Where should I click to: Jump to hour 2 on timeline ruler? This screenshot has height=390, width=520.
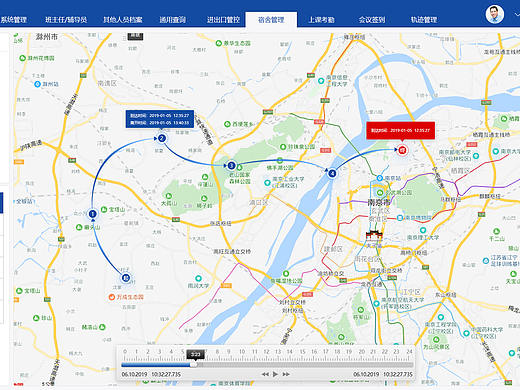point(148,352)
